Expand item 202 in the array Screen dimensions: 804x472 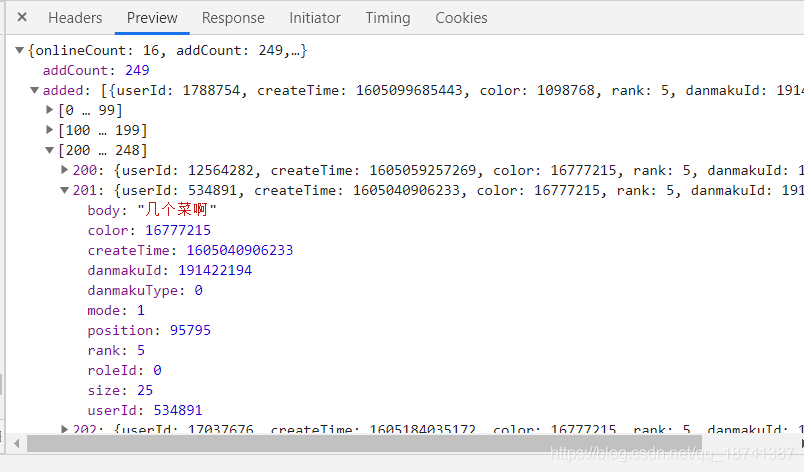[65, 429]
